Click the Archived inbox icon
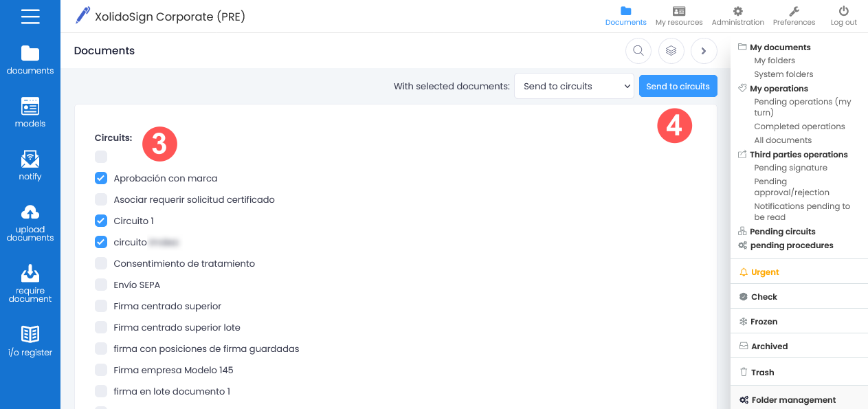 click(x=743, y=346)
